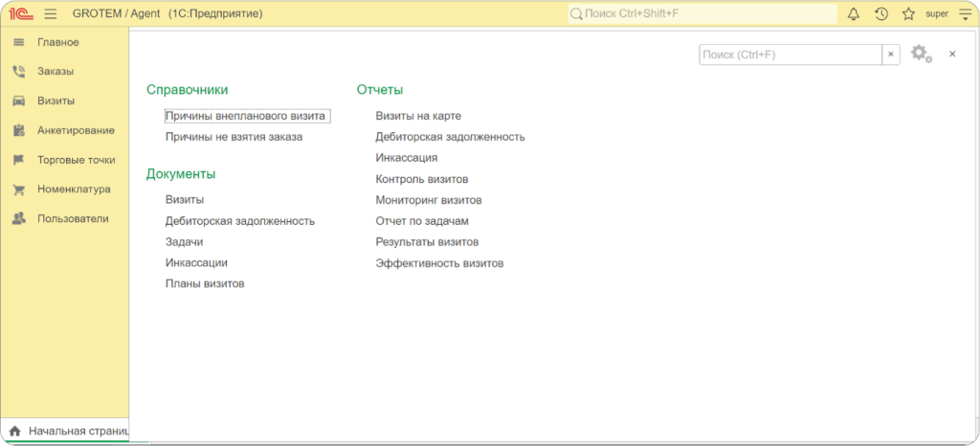Open Задачи documents list
The image size is (980, 446).
click(184, 242)
